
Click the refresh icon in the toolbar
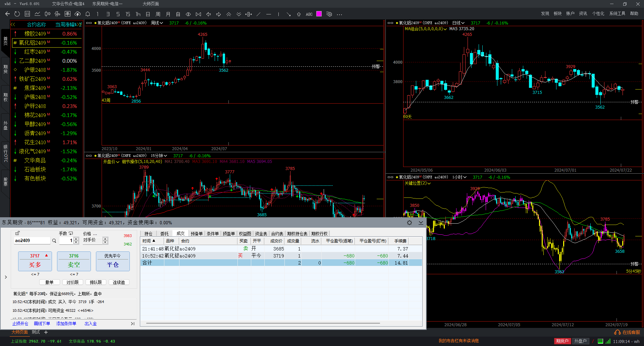[x=17, y=14]
